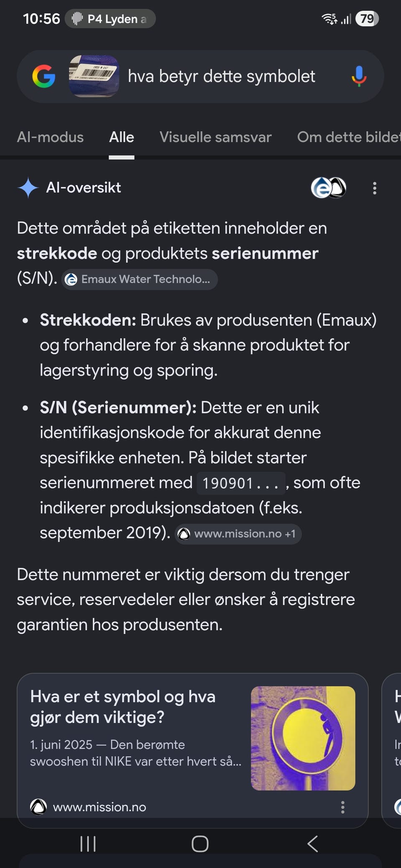The height and width of the screenshot is (868, 401).
Task: Tap the AI-oversikt source favicons cluster
Action: 329,188
